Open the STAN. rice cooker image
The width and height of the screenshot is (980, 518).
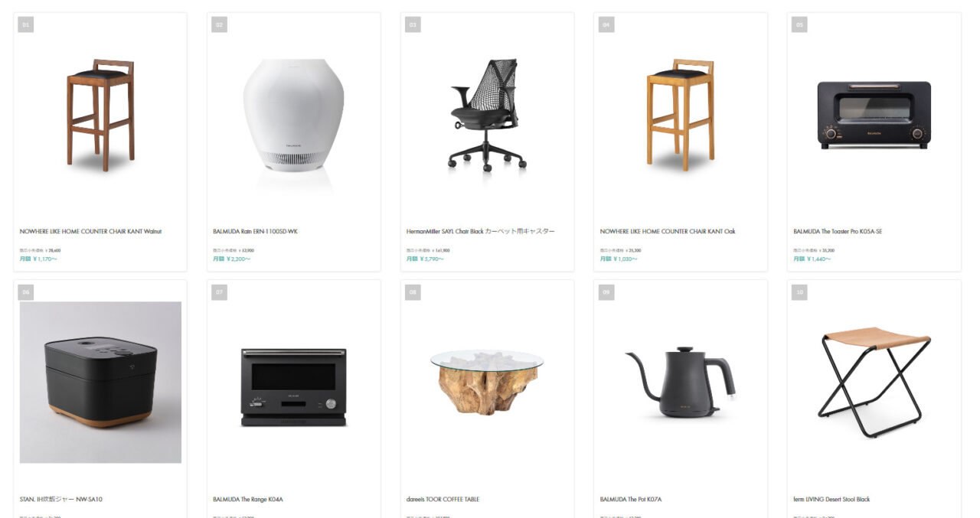pos(100,382)
